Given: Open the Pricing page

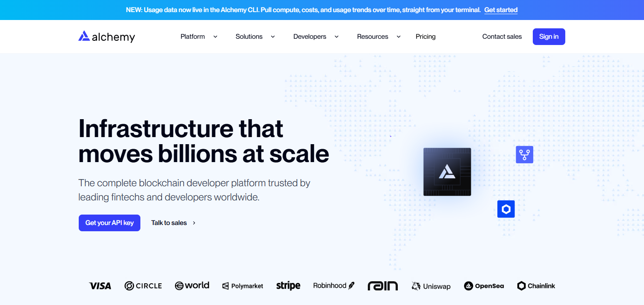Looking at the screenshot, I should (426, 37).
